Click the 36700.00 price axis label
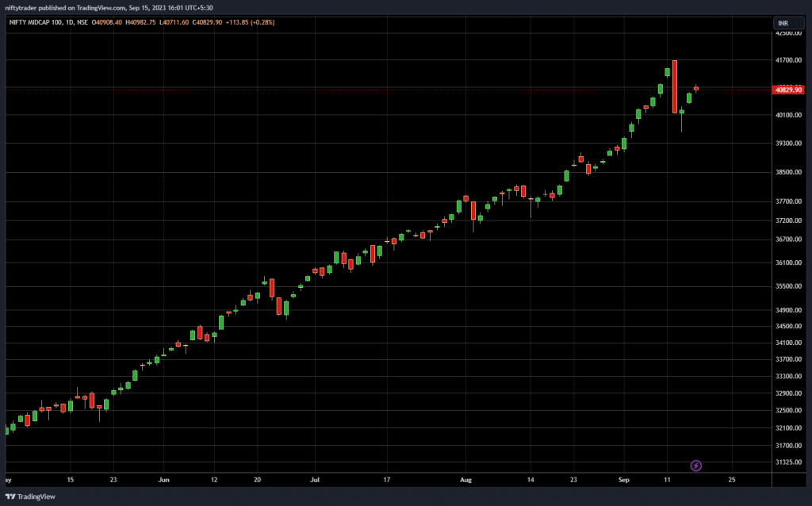This screenshot has width=812, height=506. point(788,240)
